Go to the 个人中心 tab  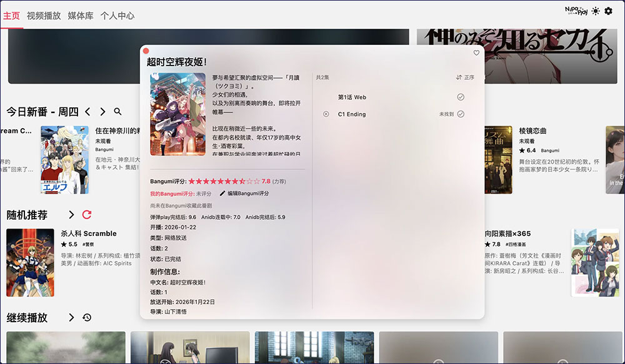117,16
